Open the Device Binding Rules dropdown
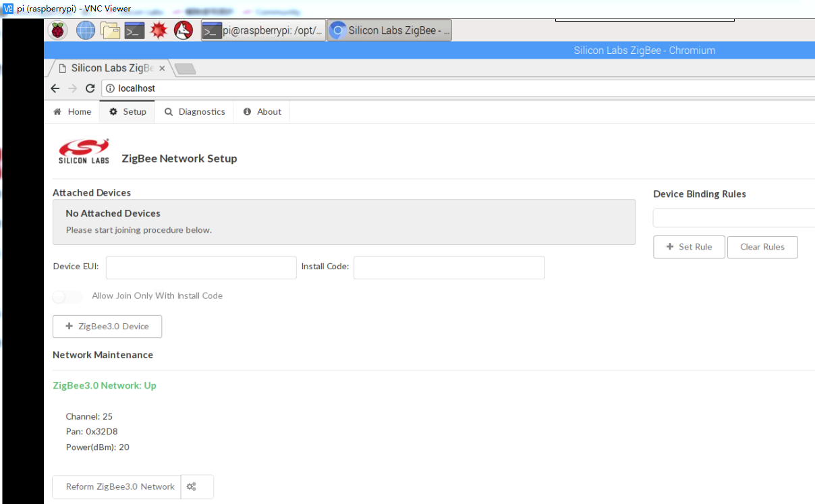This screenshot has width=815, height=504. (734, 218)
